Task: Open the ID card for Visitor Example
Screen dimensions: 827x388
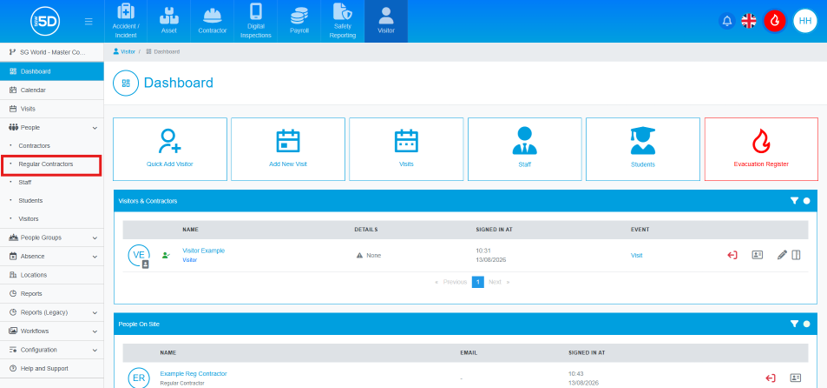Action: 757,255
